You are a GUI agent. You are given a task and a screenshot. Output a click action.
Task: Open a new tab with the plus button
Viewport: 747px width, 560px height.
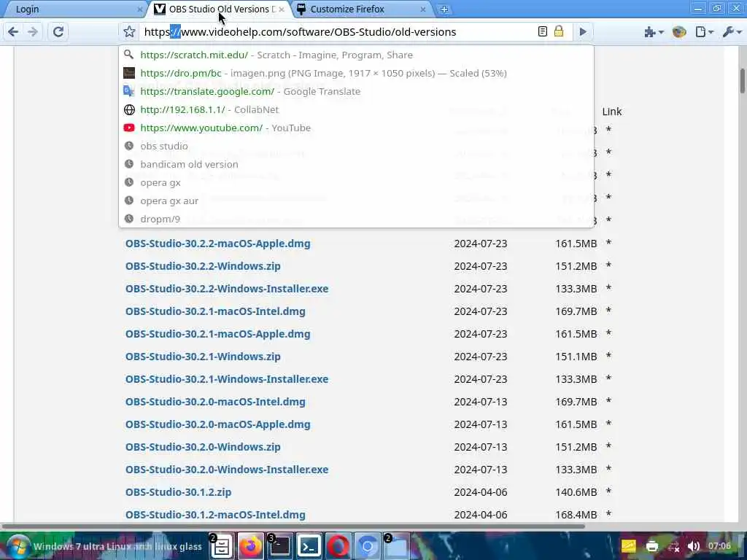point(444,9)
